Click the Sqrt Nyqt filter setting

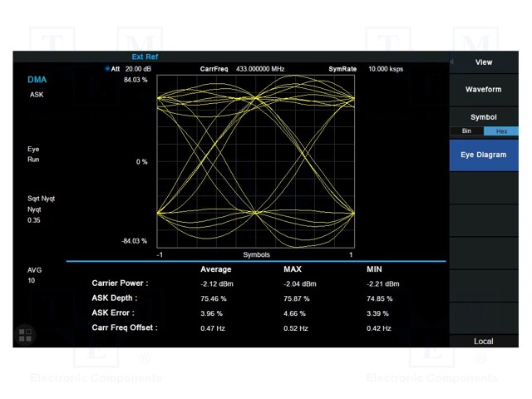(x=41, y=199)
